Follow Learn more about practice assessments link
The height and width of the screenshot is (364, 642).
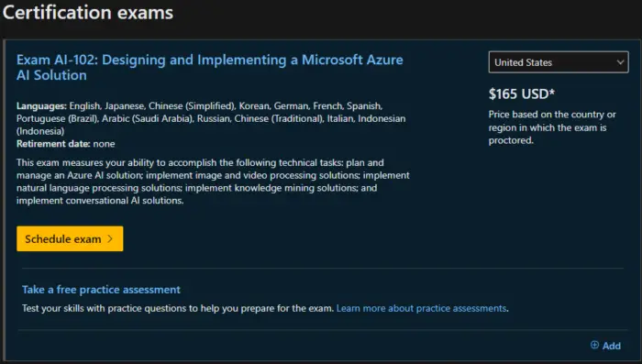[x=421, y=308]
